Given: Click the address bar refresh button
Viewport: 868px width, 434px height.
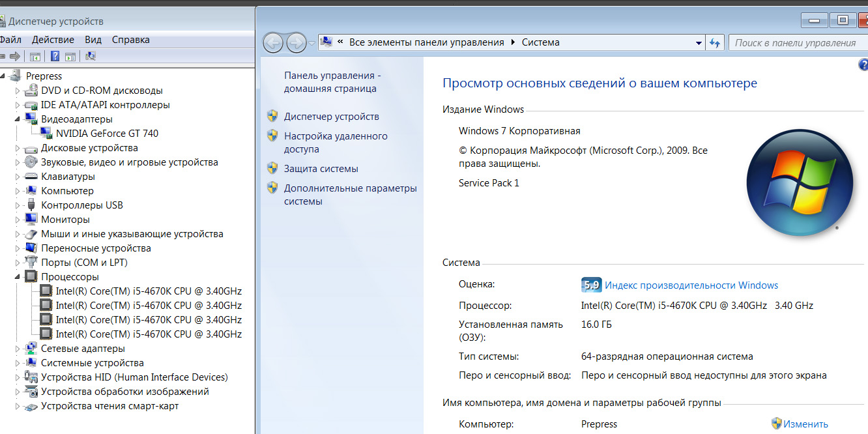Looking at the screenshot, I should tap(715, 43).
